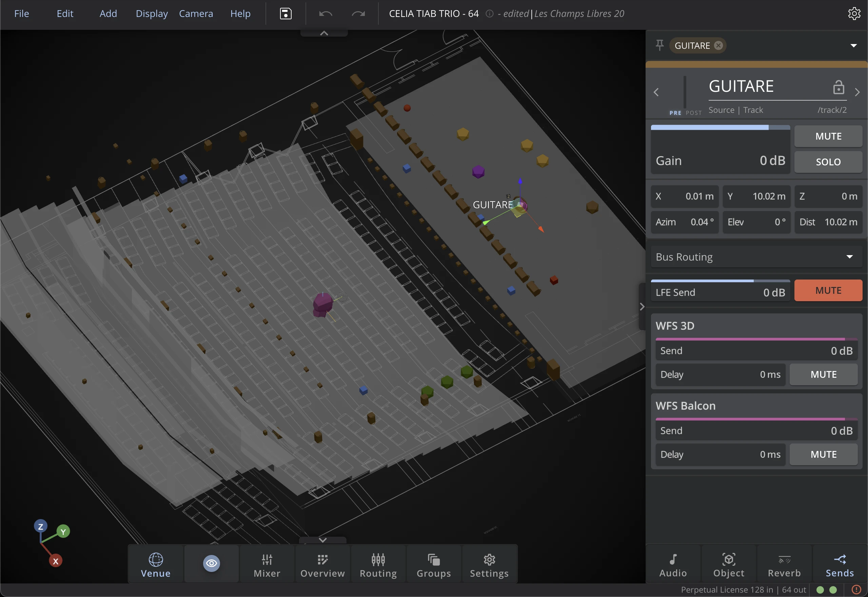Go to next object with right chevron

857,92
